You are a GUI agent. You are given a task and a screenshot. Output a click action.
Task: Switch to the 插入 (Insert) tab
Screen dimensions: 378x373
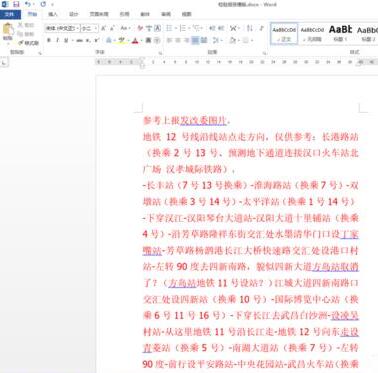tap(53, 14)
